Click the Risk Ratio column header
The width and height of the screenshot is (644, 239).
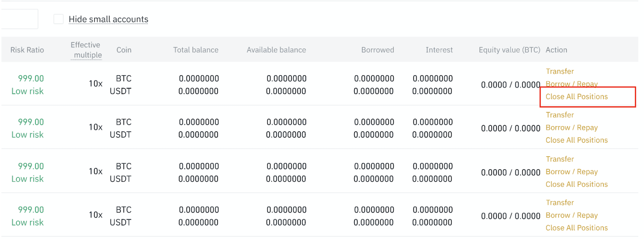click(x=27, y=50)
